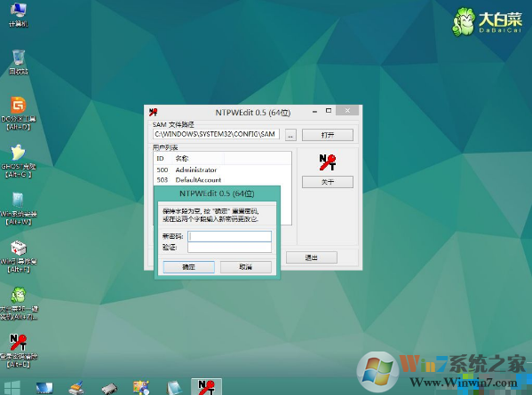Open the login password clear shortcut
This screenshot has width=532, height=395.
pos(19,351)
